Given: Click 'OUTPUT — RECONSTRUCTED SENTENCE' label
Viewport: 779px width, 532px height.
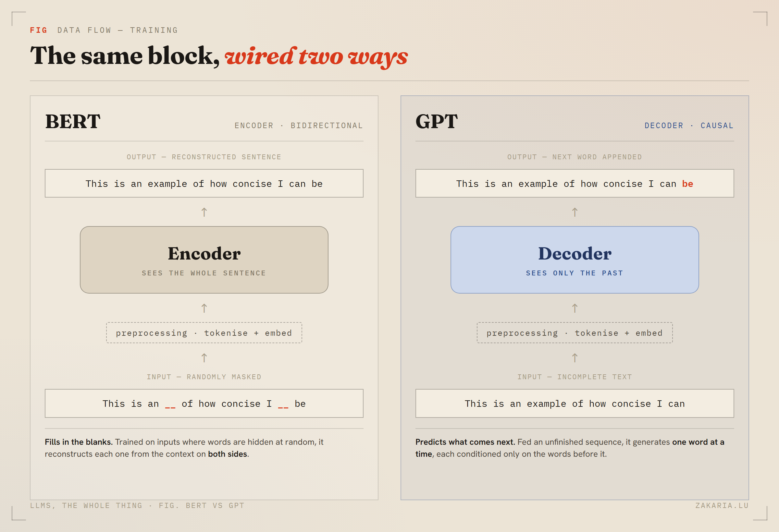Looking at the screenshot, I should [204, 157].
